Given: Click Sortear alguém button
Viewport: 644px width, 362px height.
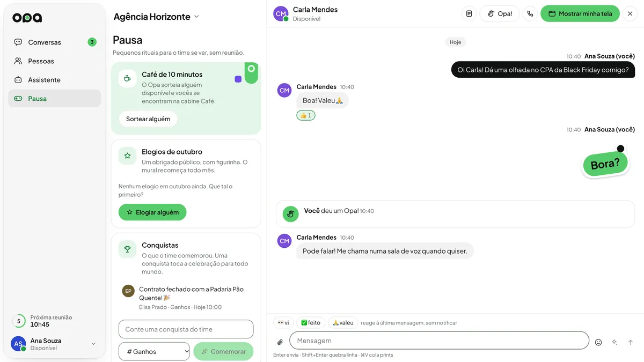Looking at the screenshot, I should [148, 119].
